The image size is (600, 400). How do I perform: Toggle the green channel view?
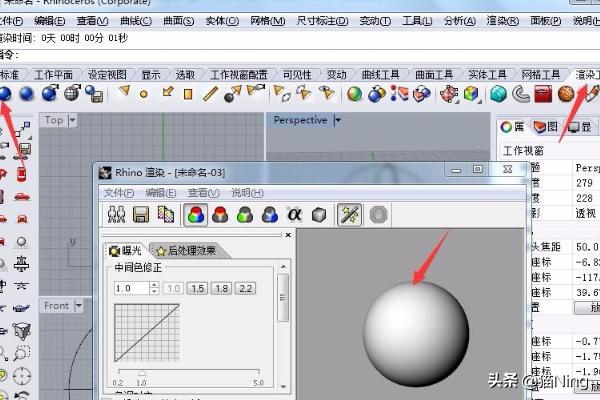[245, 215]
